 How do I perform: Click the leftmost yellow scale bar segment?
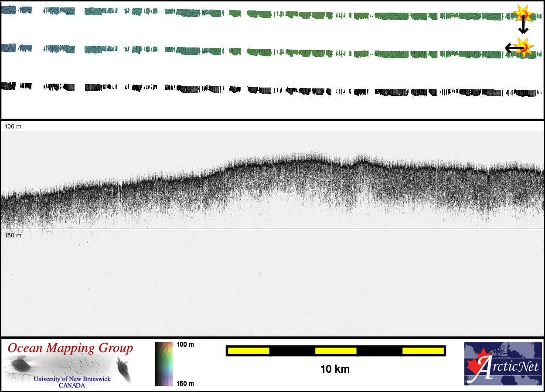248,351
